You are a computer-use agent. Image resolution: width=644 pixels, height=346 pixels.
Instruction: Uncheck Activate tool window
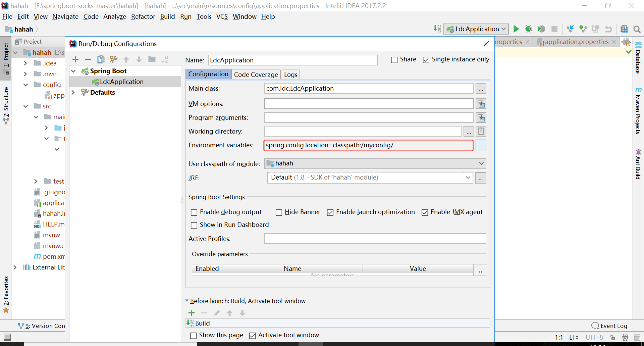(252, 336)
